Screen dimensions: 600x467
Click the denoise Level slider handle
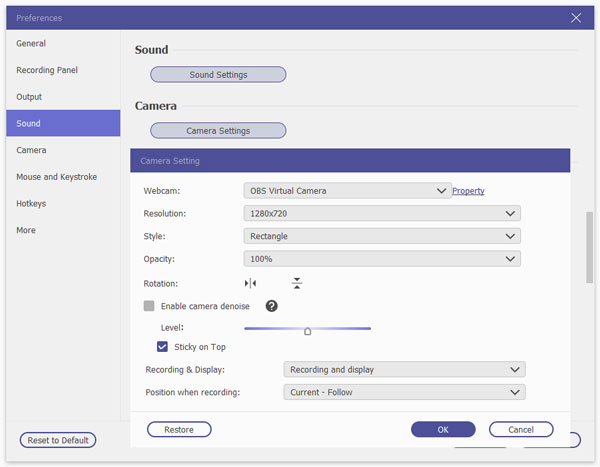point(308,329)
